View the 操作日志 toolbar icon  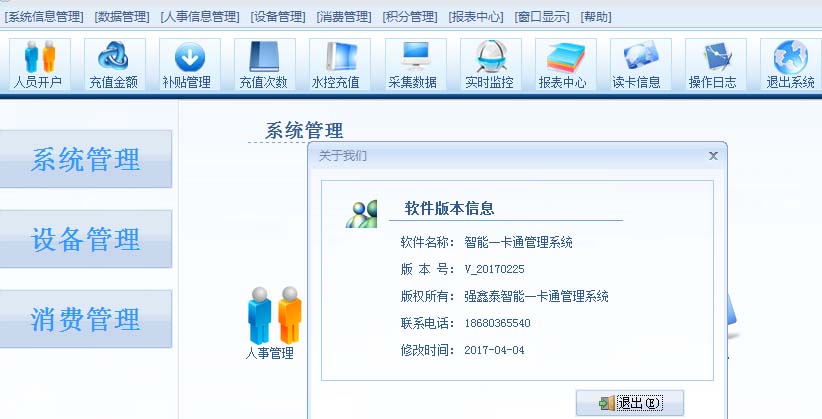click(715, 65)
